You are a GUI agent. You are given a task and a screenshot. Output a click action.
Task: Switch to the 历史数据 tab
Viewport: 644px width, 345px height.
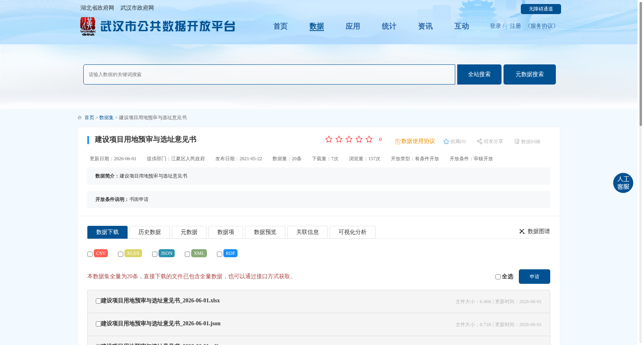(150, 232)
